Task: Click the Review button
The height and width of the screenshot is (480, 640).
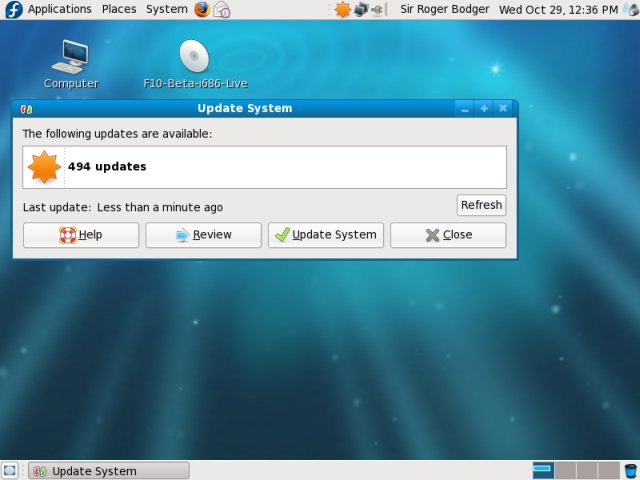Action: pos(203,235)
